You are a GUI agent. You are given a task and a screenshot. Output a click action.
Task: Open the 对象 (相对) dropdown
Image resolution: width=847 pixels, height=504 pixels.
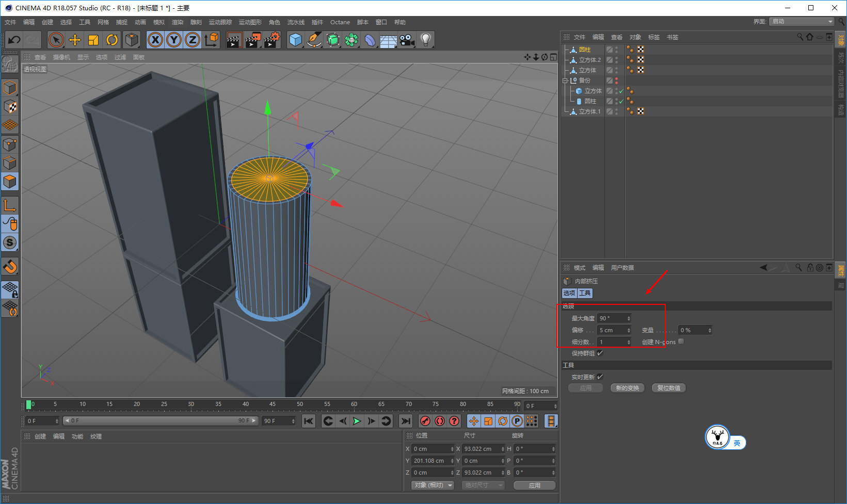point(433,485)
